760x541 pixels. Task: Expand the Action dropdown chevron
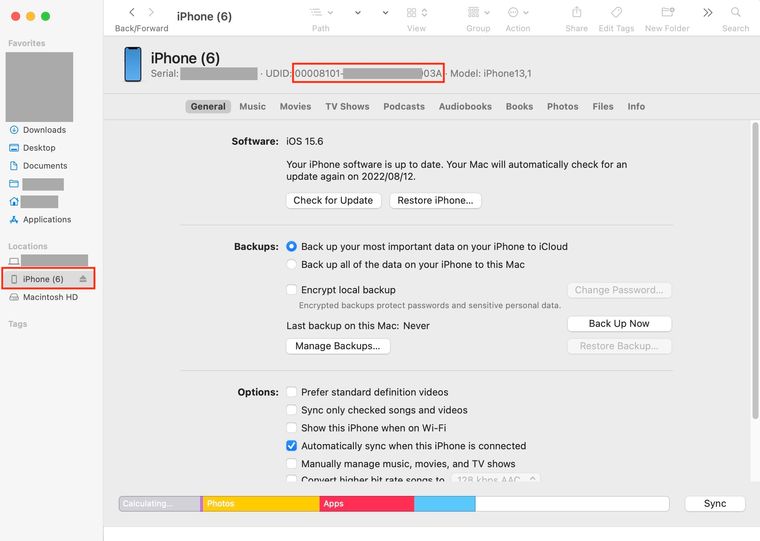526,13
